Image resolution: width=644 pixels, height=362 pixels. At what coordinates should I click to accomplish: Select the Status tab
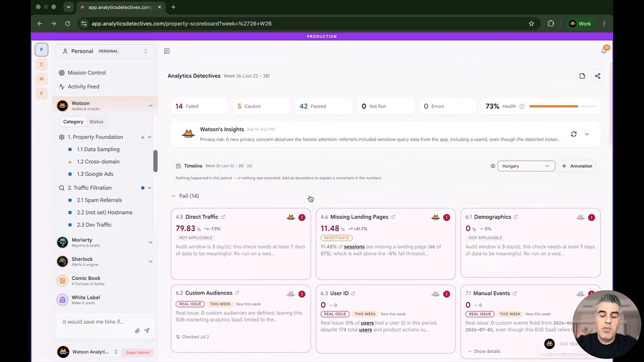click(96, 122)
